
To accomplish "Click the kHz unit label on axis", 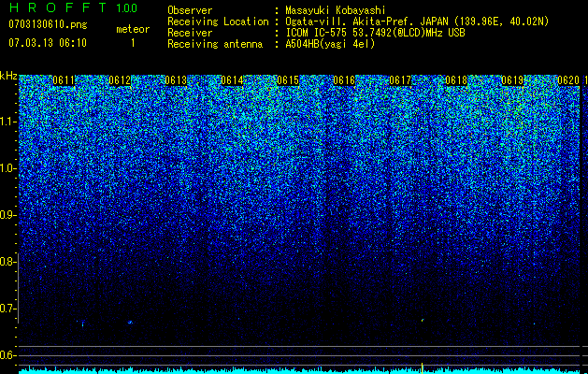I will [x=8, y=76].
